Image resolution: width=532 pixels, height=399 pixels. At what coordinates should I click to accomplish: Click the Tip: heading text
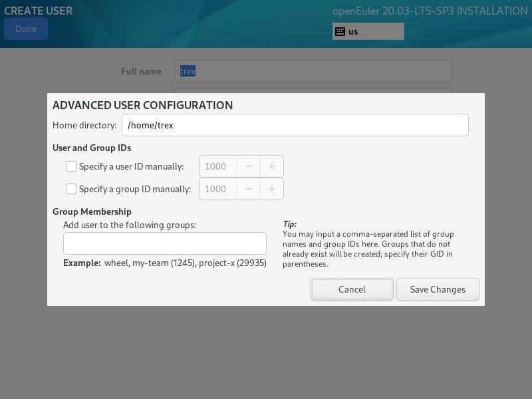tap(290, 224)
